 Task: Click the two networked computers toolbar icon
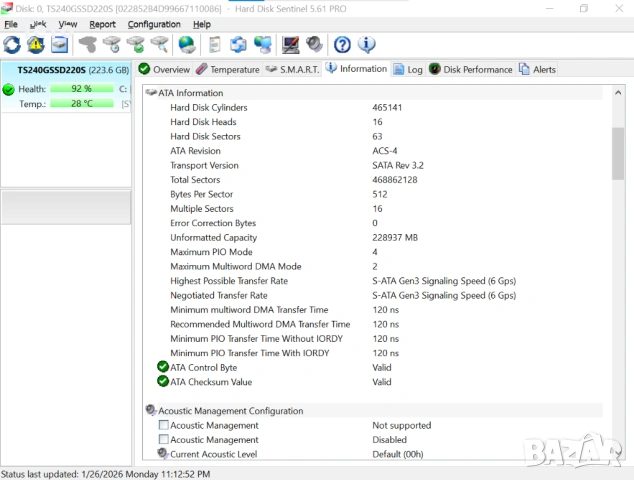[x=263, y=44]
